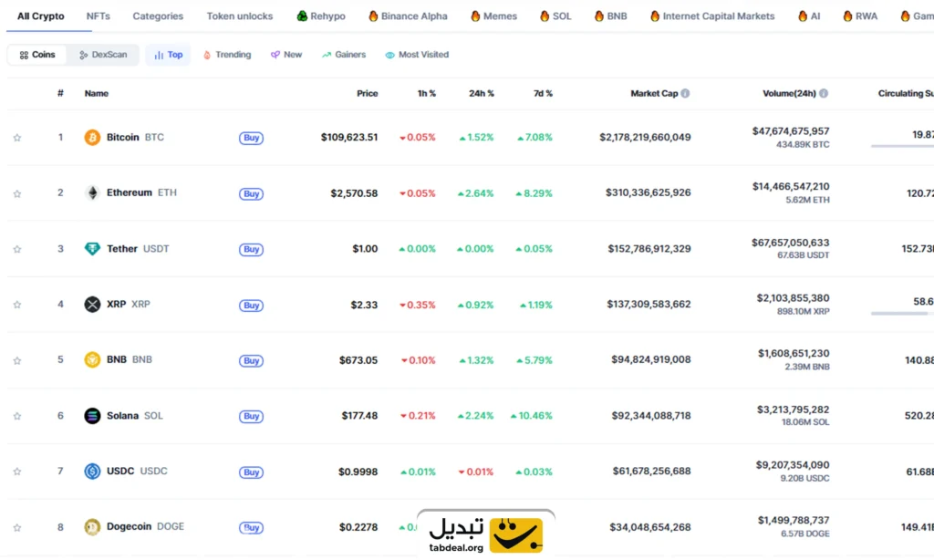Open Market Cap info icon
The height and width of the screenshot is (560, 934).
click(686, 94)
